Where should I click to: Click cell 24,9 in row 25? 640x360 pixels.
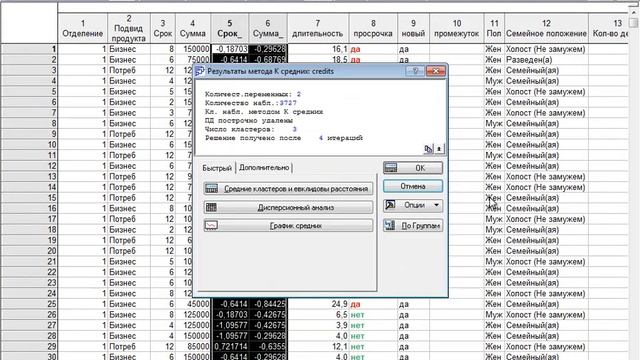(x=318, y=304)
